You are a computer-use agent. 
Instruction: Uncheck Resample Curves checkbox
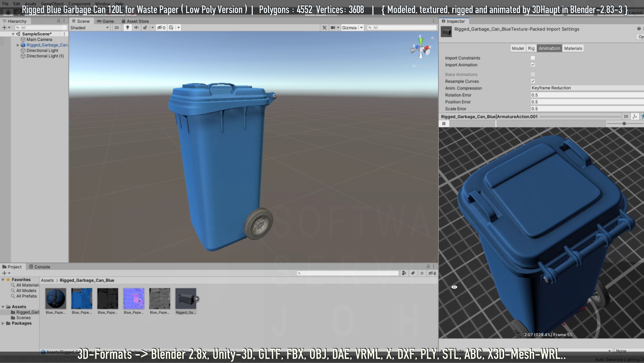(x=533, y=81)
